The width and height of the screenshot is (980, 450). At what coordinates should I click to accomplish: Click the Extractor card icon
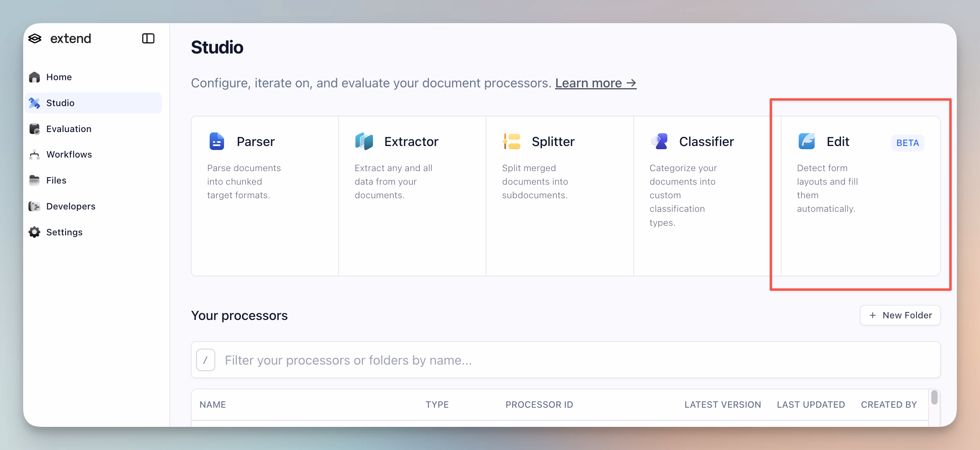(x=364, y=141)
